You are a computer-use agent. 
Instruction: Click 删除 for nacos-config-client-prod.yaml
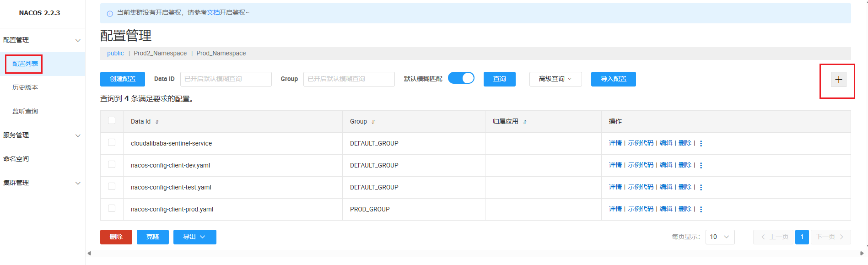click(x=685, y=209)
